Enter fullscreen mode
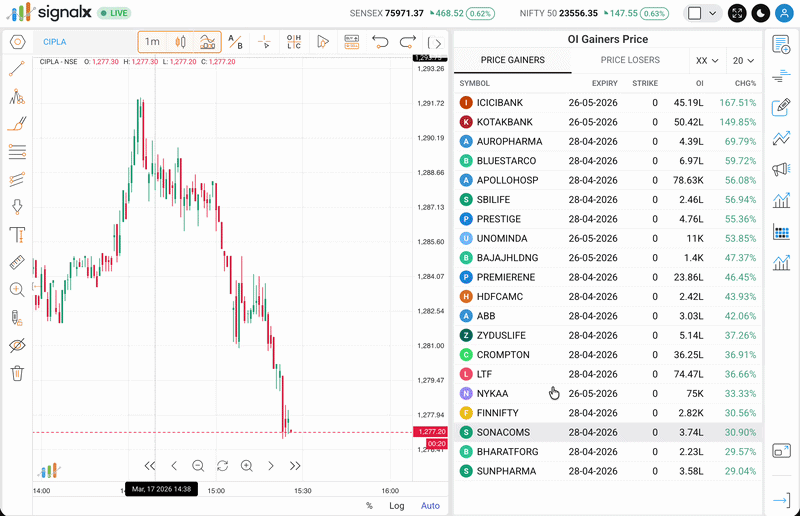Screen dimensions: 800x516 [737, 13]
